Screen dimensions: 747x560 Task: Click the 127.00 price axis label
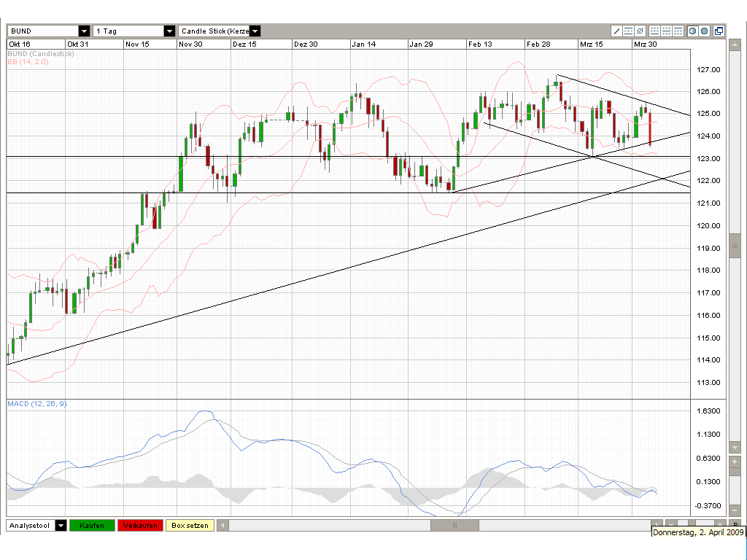(708, 69)
